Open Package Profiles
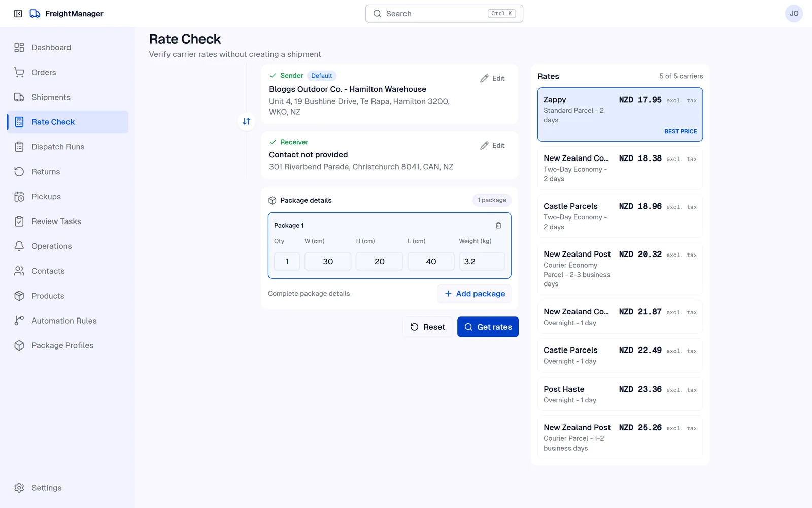 67,346
